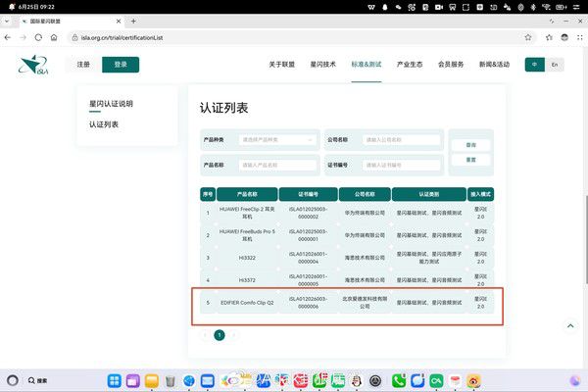The image size is (588, 392).
Task: Click the previous page arrow in pagination
Action: point(205,335)
